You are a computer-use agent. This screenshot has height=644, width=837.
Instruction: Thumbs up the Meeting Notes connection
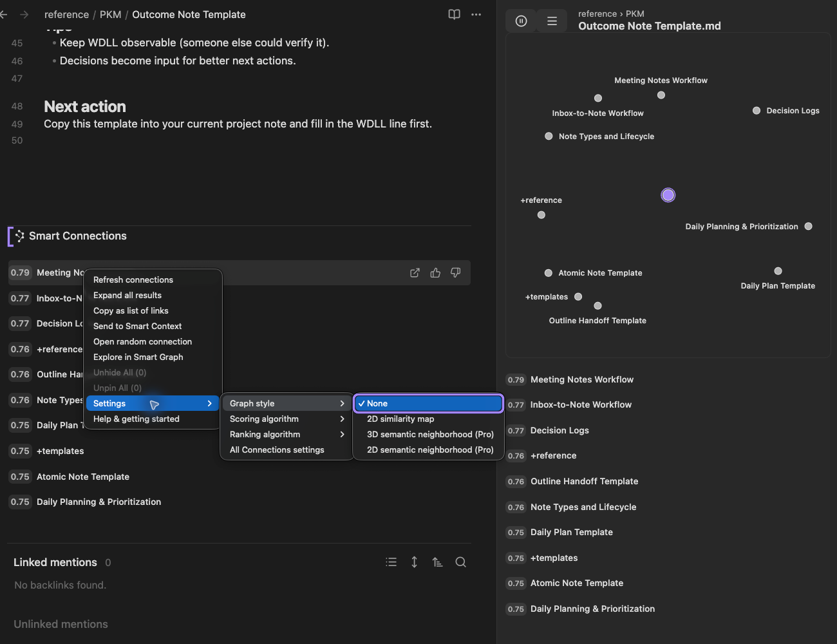click(435, 273)
